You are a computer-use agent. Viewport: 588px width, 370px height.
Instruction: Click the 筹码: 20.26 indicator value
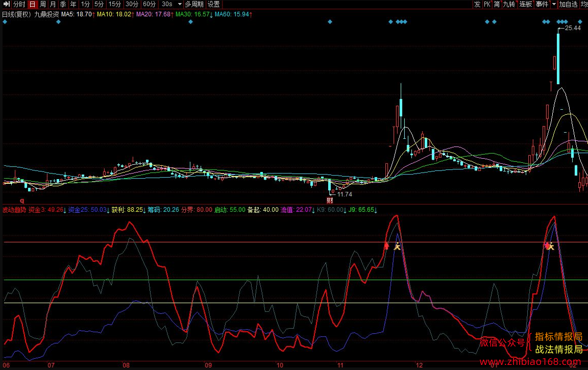click(163, 210)
